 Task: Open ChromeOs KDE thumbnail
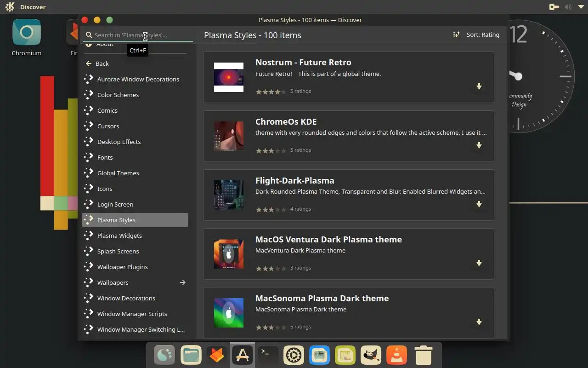click(229, 136)
